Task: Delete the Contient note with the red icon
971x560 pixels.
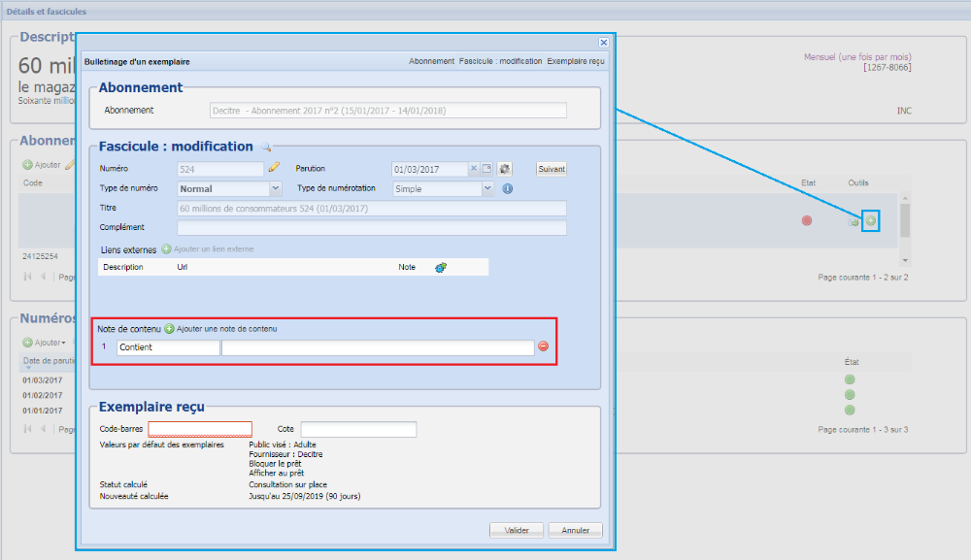Action: coord(543,346)
